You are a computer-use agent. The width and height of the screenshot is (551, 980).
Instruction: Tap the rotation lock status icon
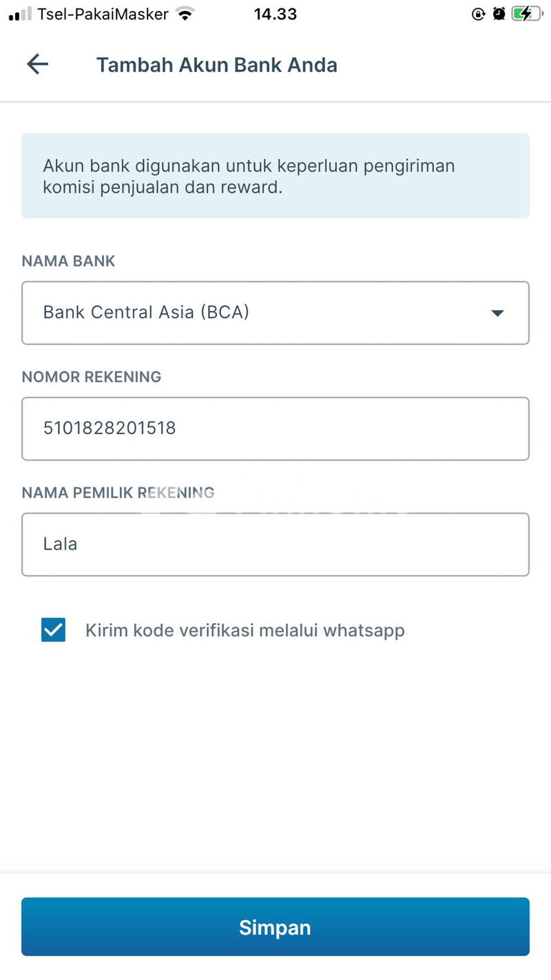478,14
